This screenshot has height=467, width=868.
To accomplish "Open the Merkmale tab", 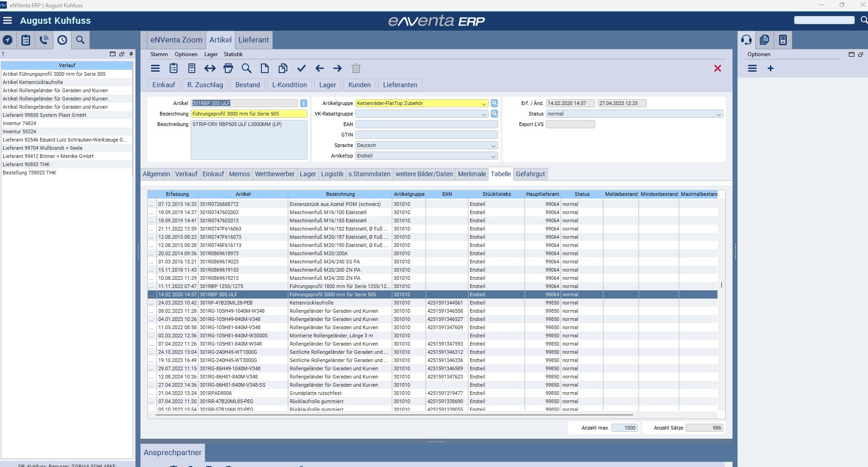I will point(472,174).
